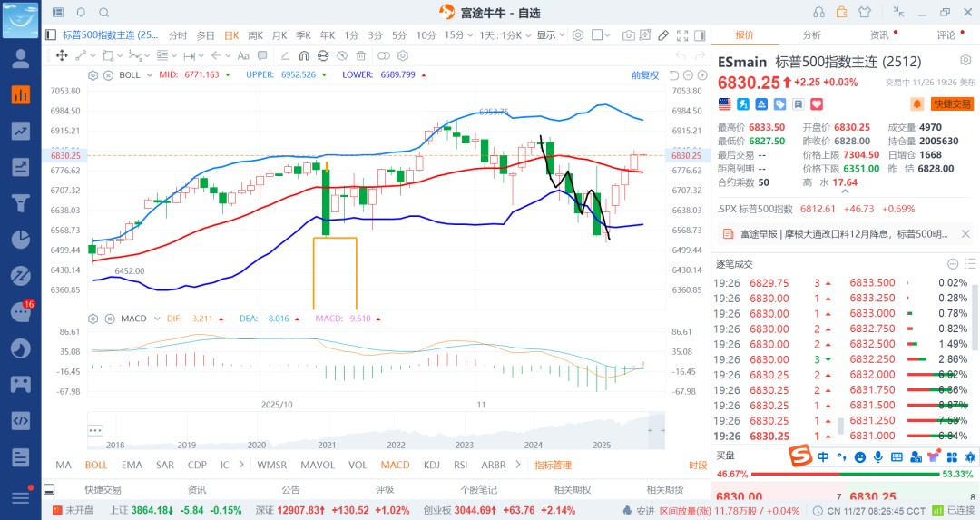Open the funnel screener icon in sidebar
The width and height of the screenshot is (980, 520).
[x=20, y=203]
